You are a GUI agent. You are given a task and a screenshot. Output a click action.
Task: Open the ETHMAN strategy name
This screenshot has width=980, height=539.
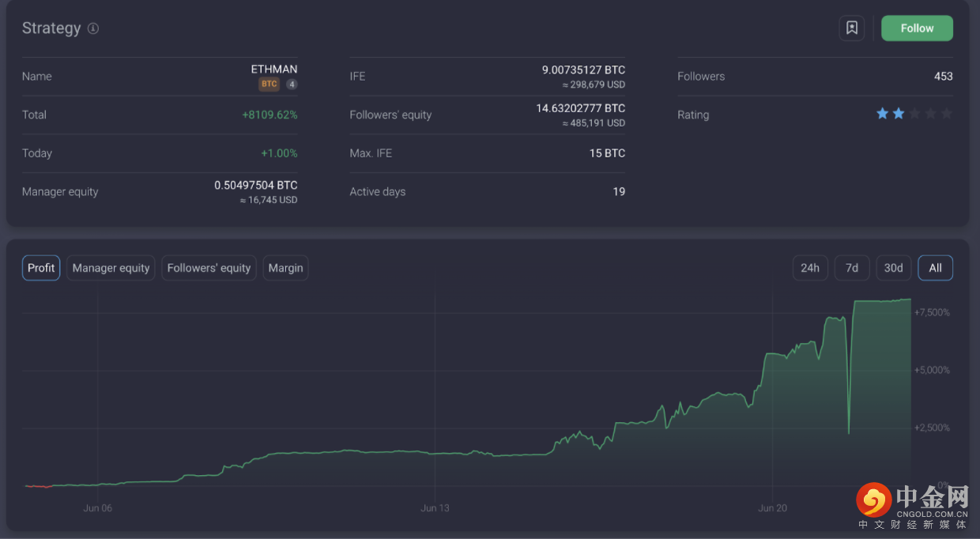click(x=273, y=70)
